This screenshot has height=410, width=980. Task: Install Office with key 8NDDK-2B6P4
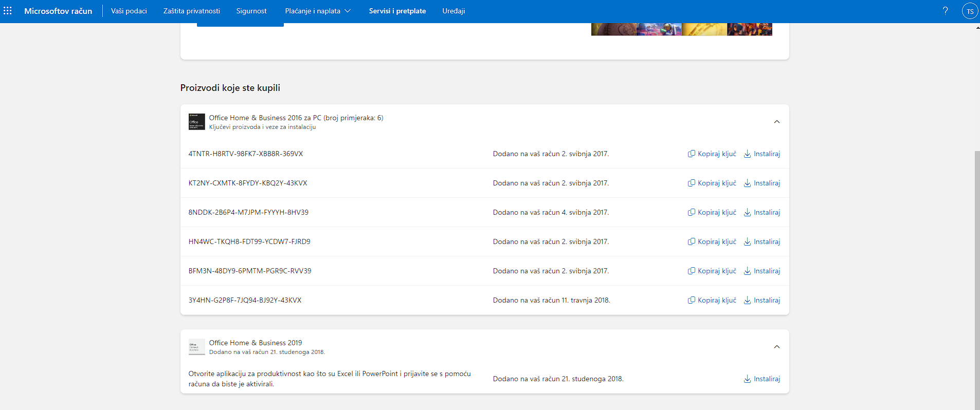click(762, 212)
